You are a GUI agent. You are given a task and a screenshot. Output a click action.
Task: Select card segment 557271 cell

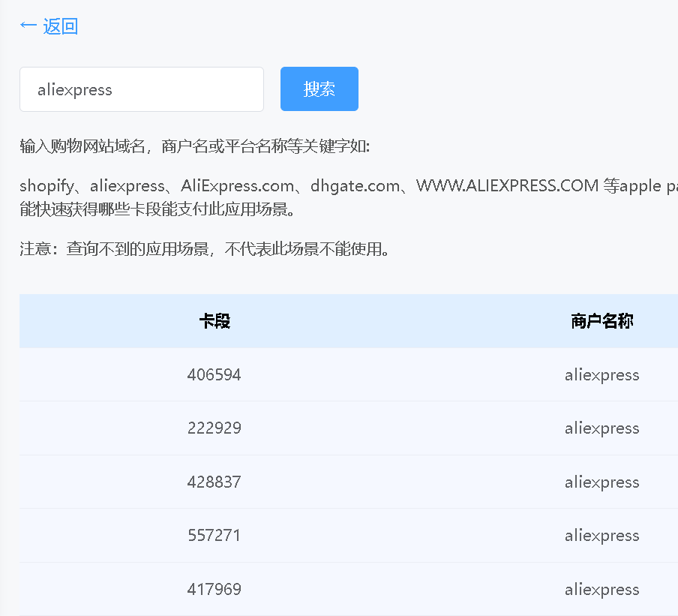coord(214,536)
